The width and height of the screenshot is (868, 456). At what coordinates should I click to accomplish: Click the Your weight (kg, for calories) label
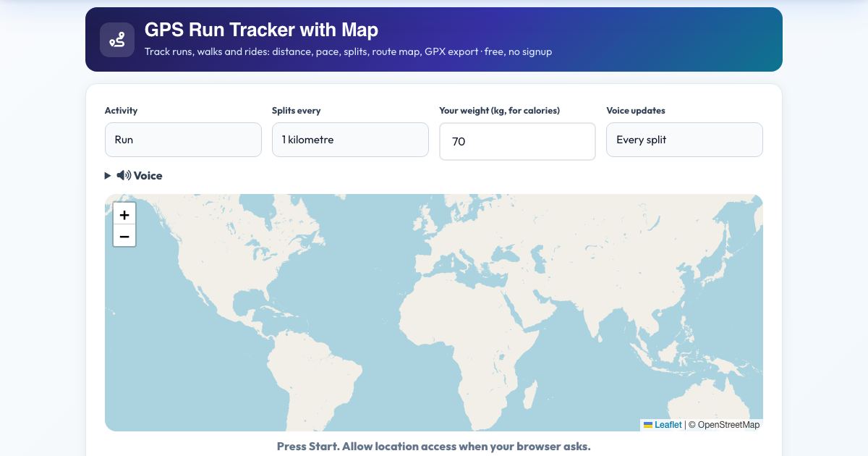pyautogui.click(x=499, y=111)
